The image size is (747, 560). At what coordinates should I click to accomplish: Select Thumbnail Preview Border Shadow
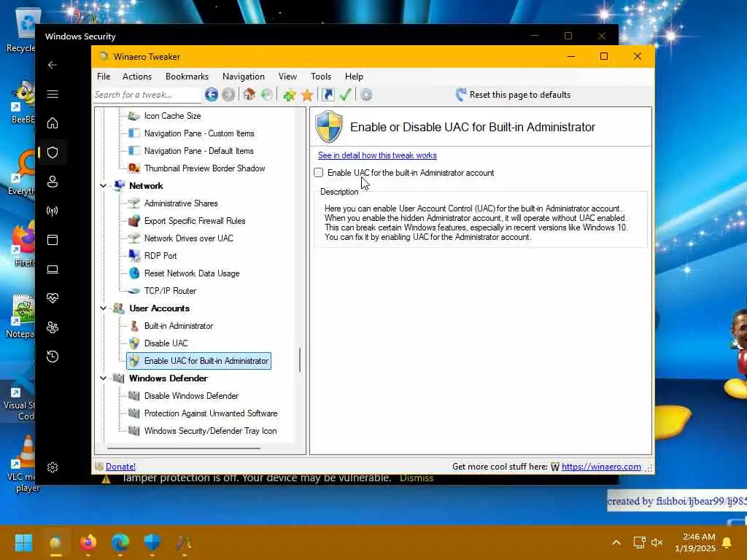click(x=204, y=168)
